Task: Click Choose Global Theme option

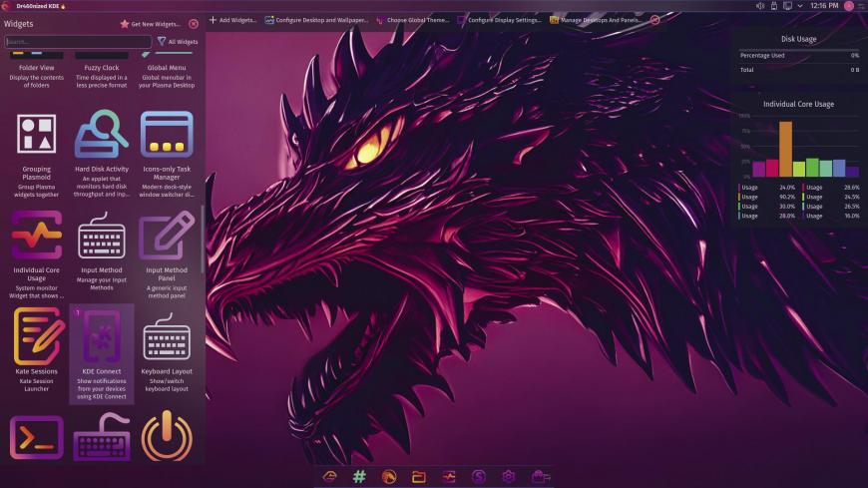Action: [x=412, y=20]
